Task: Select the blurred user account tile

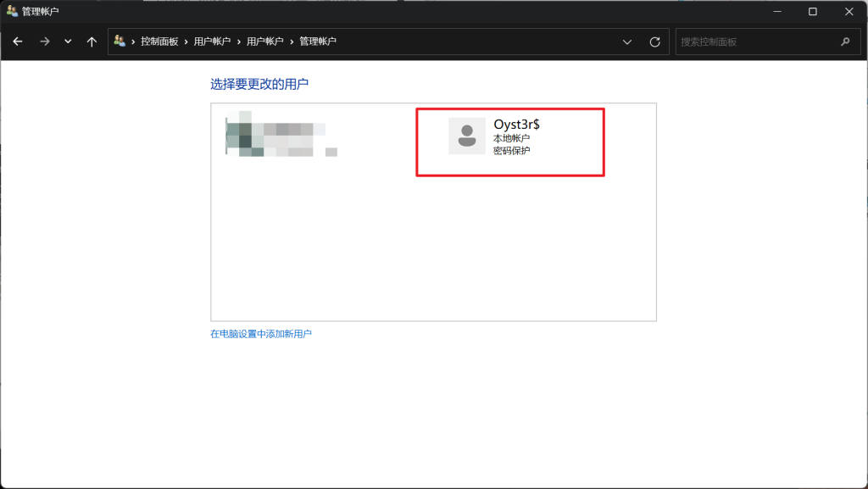Action: [x=280, y=136]
